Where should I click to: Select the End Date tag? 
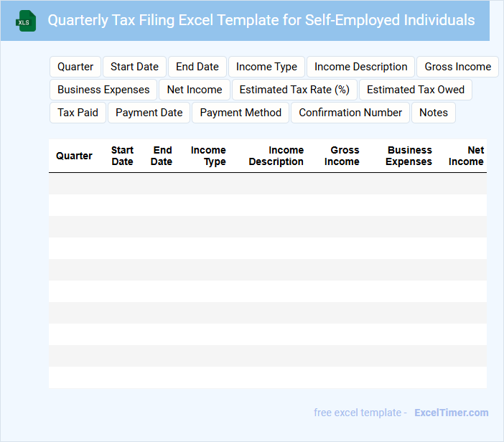197,67
